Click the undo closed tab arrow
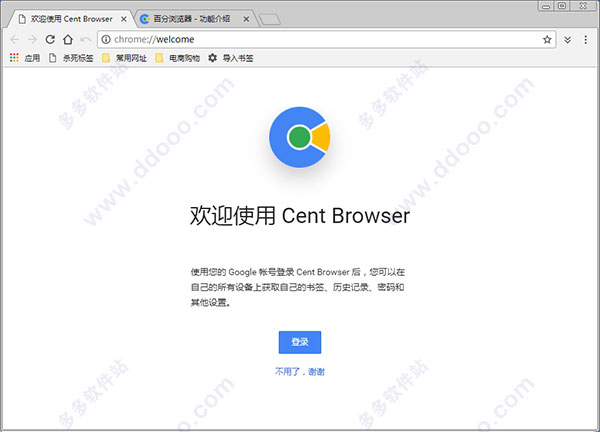This screenshot has width=600, height=432. click(85, 39)
